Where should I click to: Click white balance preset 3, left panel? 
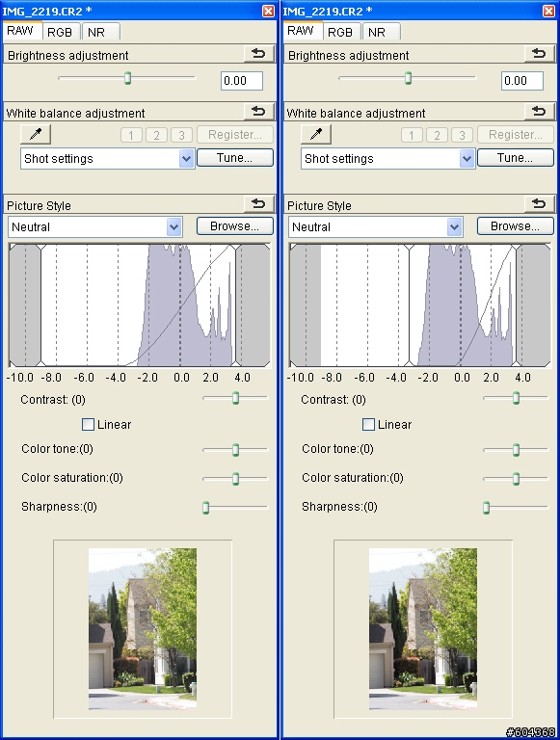tap(181, 136)
